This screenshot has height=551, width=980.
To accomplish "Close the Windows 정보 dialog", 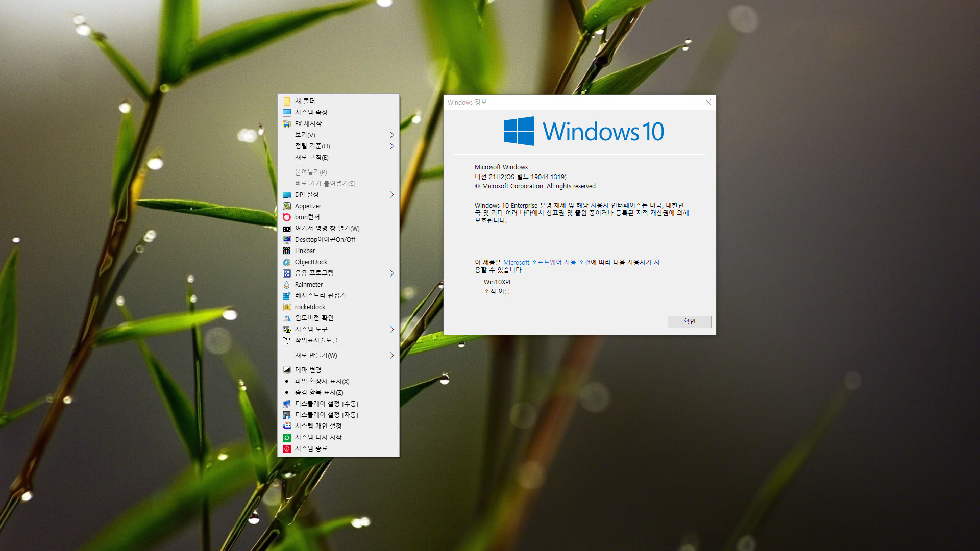I will [x=708, y=102].
